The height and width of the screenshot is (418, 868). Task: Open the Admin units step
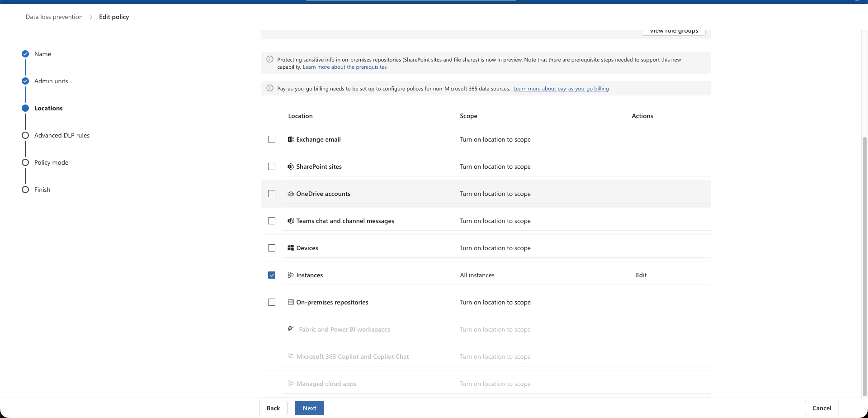point(51,81)
